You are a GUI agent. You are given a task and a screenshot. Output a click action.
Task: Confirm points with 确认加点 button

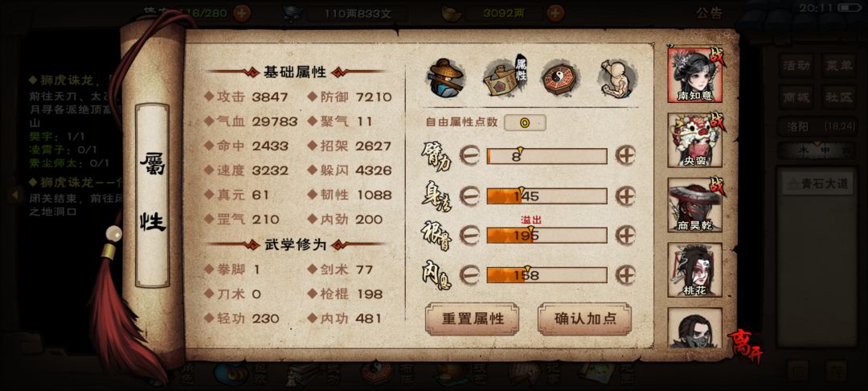pyautogui.click(x=584, y=319)
